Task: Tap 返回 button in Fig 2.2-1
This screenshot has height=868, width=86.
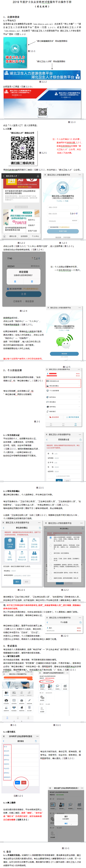Action: 26,582
